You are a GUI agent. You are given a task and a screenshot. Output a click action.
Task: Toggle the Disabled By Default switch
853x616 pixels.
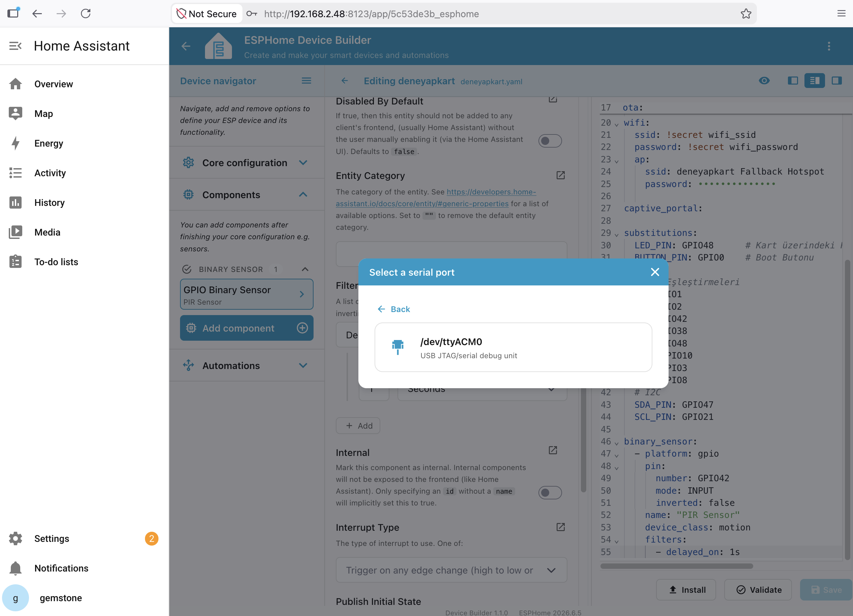pos(550,141)
